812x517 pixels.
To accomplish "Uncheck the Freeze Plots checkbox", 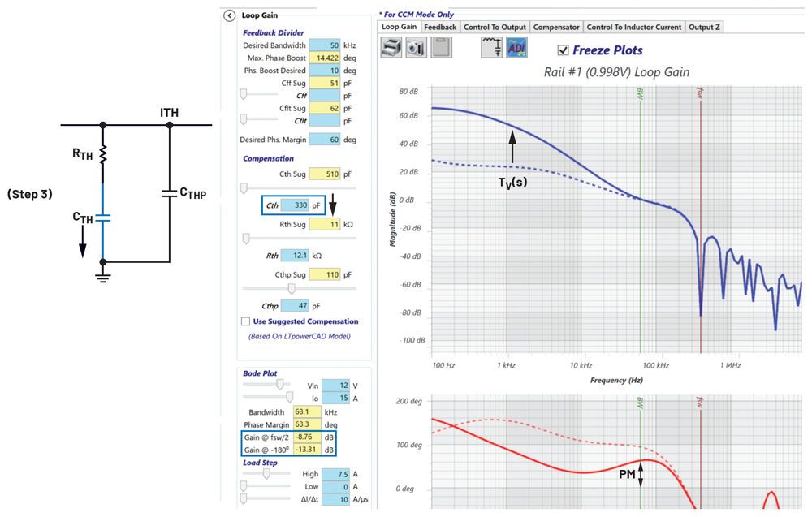I will (564, 50).
